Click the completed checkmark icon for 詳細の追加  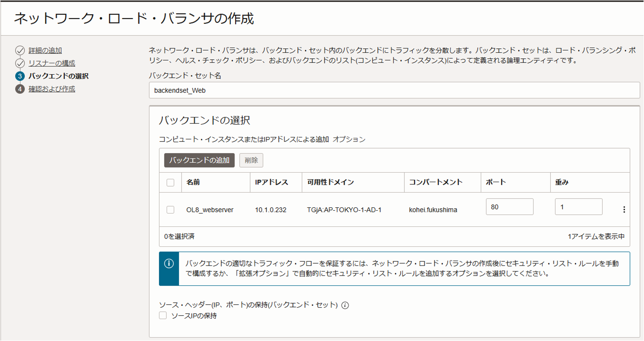pos(20,50)
